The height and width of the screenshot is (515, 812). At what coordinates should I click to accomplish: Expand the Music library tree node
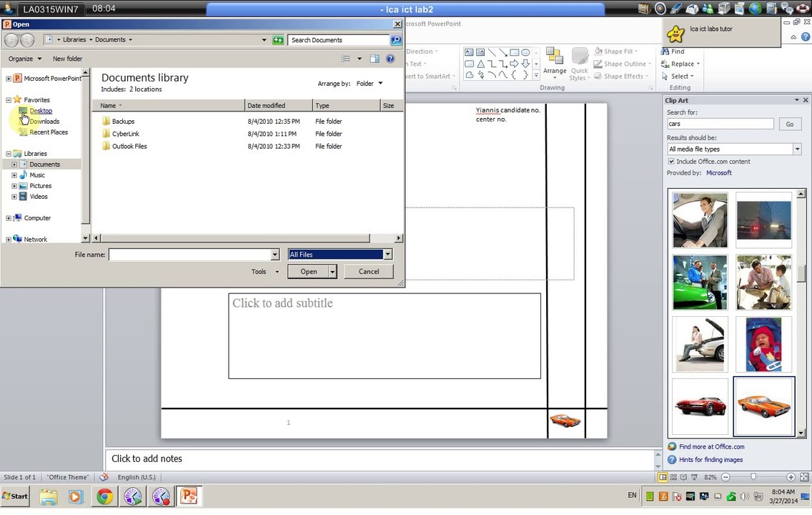click(x=14, y=175)
